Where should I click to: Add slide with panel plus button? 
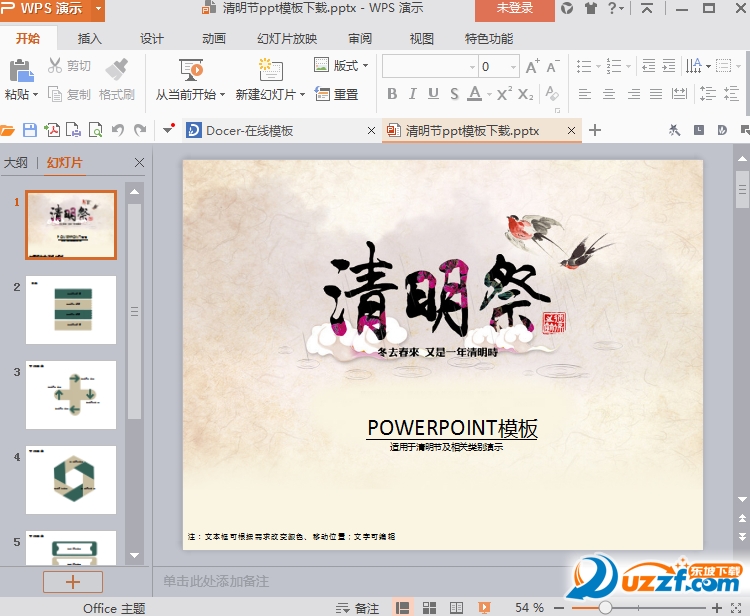point(73,582)
